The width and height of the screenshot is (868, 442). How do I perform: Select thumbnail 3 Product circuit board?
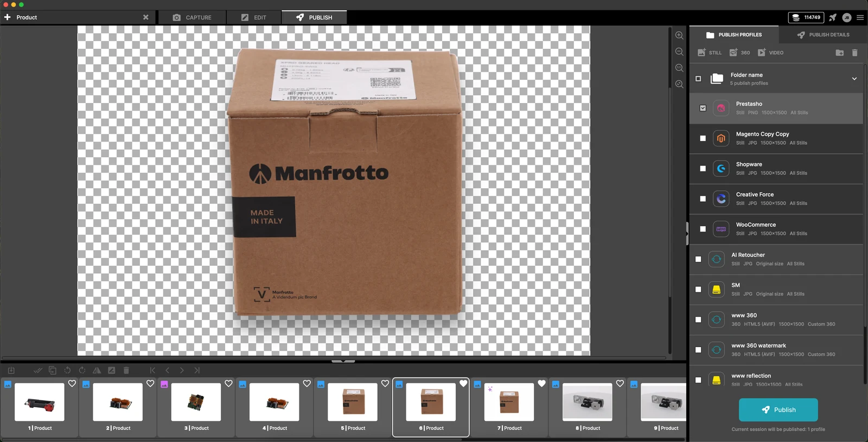(x=196, y=402)
